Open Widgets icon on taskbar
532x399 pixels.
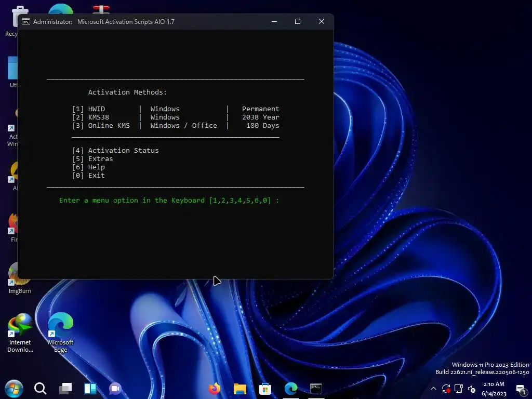click(x=90, y=389)
